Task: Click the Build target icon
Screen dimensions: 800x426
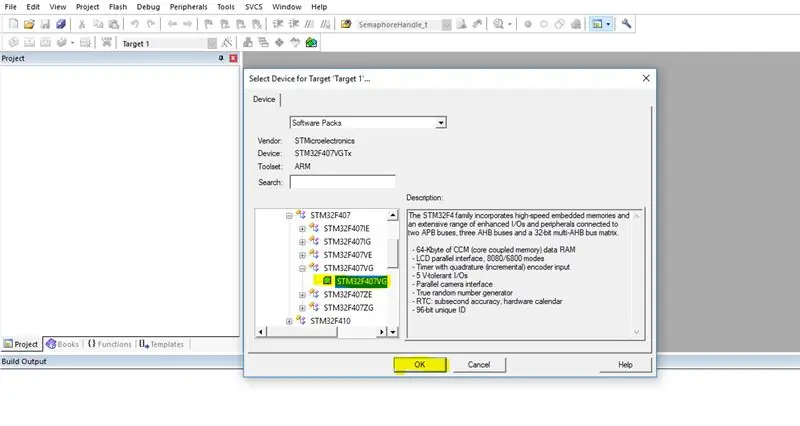Action: pos(30,43)
